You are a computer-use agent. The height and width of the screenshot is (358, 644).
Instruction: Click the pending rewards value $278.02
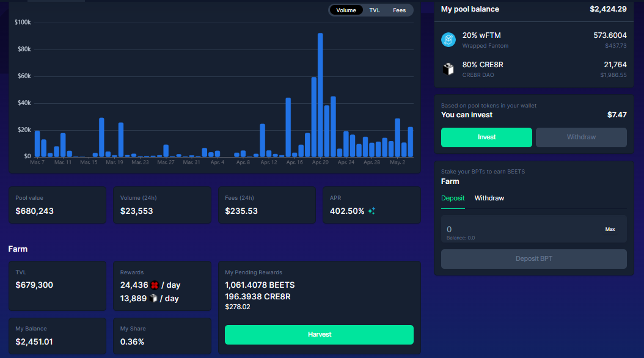tap(238, 307)
